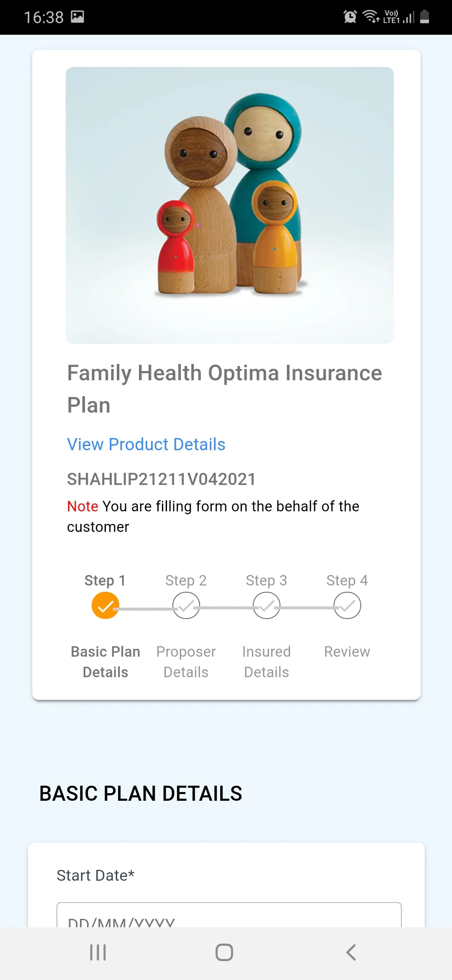452x980 pixels.
Task: Tap the Step 2 checkmark circle
Action: (186, 606)
